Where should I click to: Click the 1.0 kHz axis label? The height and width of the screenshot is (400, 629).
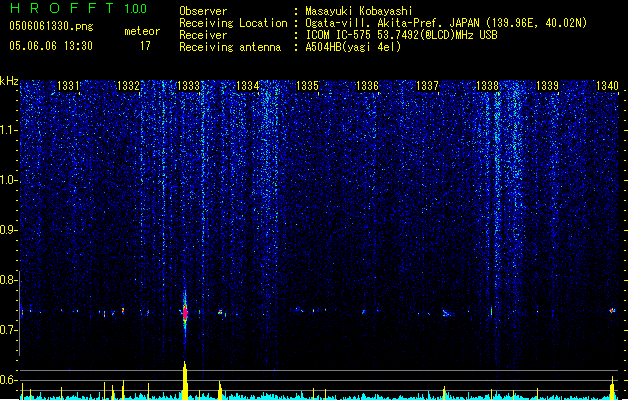click(x=7, y=180)
